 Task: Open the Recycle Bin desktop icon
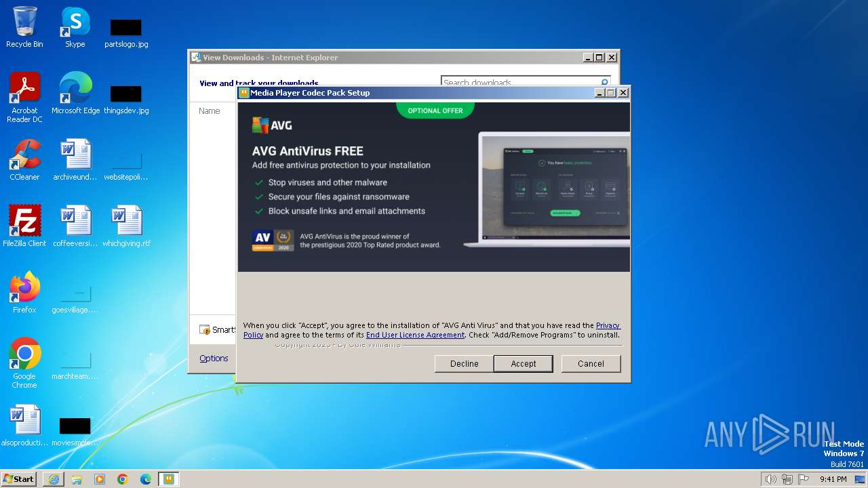tap(24, 27)
